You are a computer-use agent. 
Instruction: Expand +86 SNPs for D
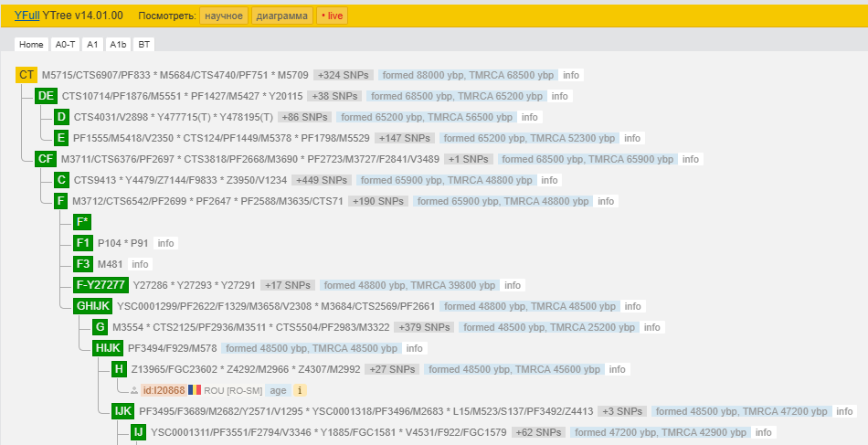(304, 117)
